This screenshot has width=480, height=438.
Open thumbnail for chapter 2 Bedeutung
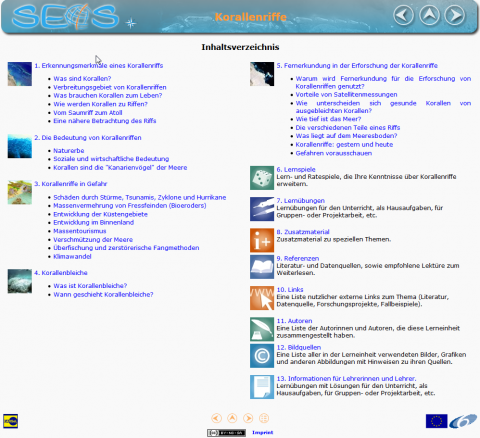click(x=20, y=146)
